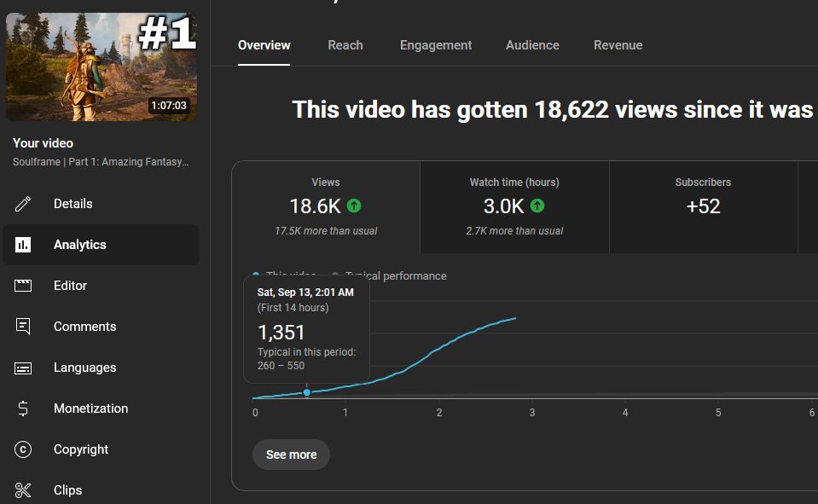818x504 pixels.
Task: Open the Copyright section
Action: point(102,449)
